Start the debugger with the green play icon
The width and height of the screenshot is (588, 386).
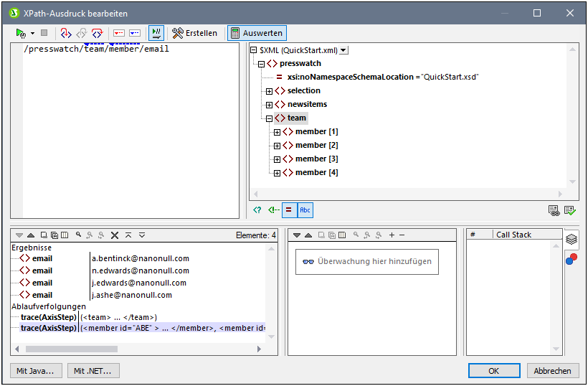21,33
